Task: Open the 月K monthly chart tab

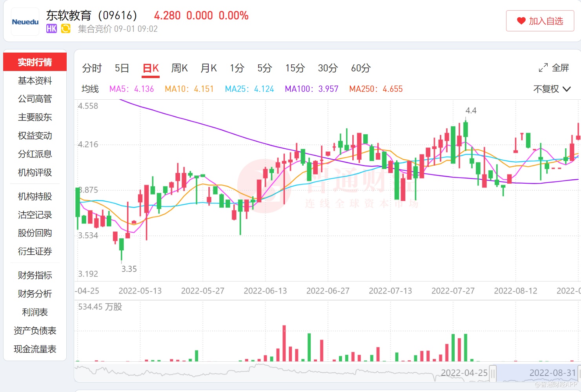Action: pyautogui.click(x=209, y=68)
